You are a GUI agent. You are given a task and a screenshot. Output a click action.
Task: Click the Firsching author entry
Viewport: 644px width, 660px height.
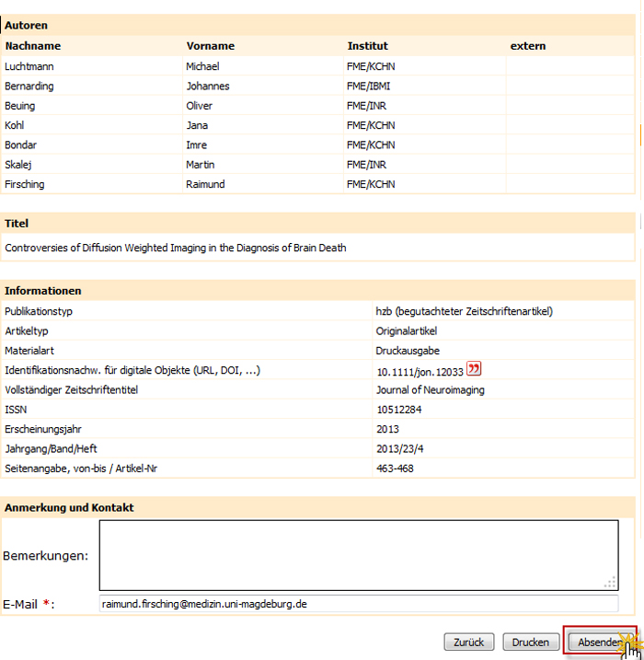25,184
